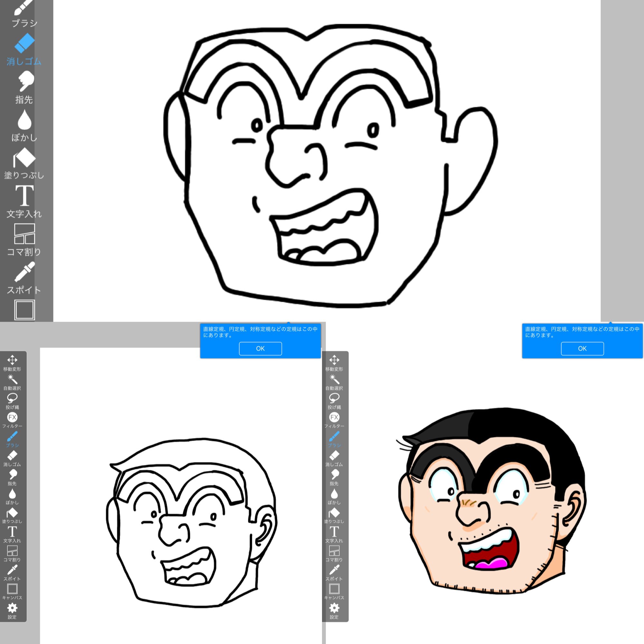Open Canvas (キャンバス) tool in thin line-art panel
Screen dimensions: 644x644
point(12,592)
